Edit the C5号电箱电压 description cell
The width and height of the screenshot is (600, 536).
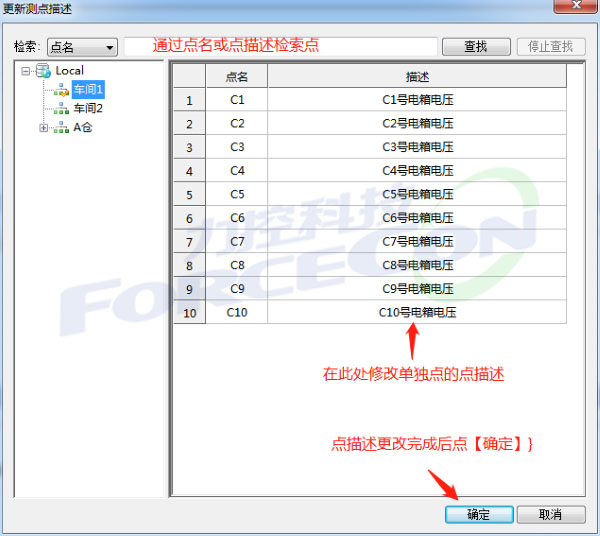pos(417,194)
